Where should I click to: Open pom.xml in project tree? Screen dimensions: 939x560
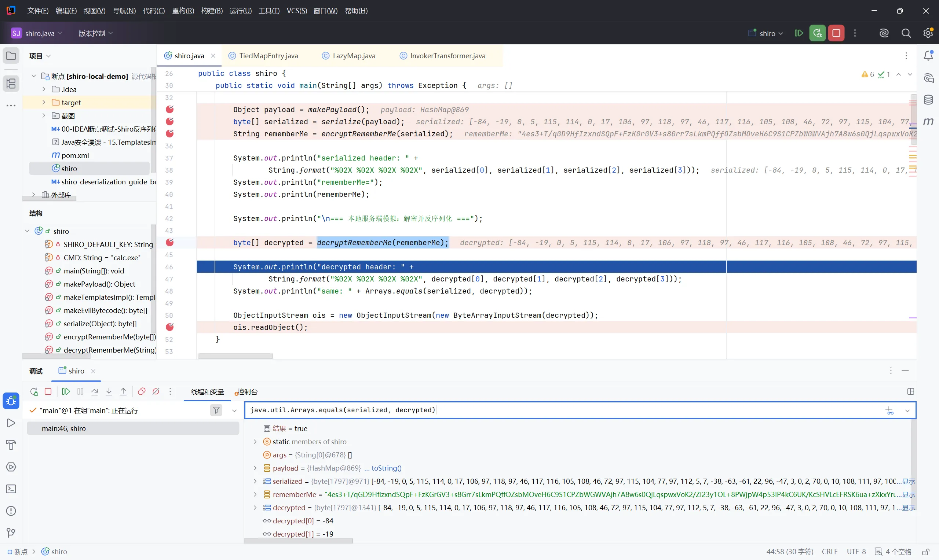click(75, 155)
